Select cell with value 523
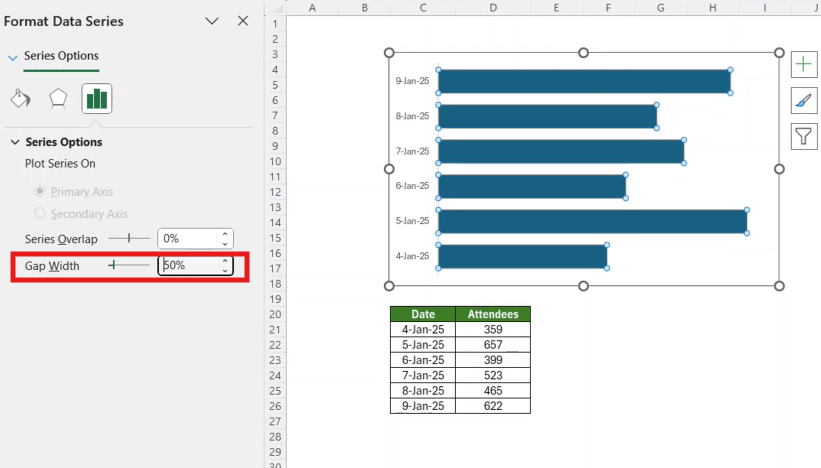Viewport: 821px width, 468px height. tap(493, 375)
